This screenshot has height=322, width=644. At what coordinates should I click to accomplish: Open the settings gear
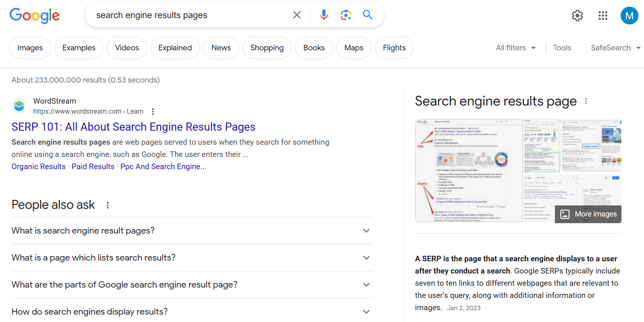click(577, 16)
